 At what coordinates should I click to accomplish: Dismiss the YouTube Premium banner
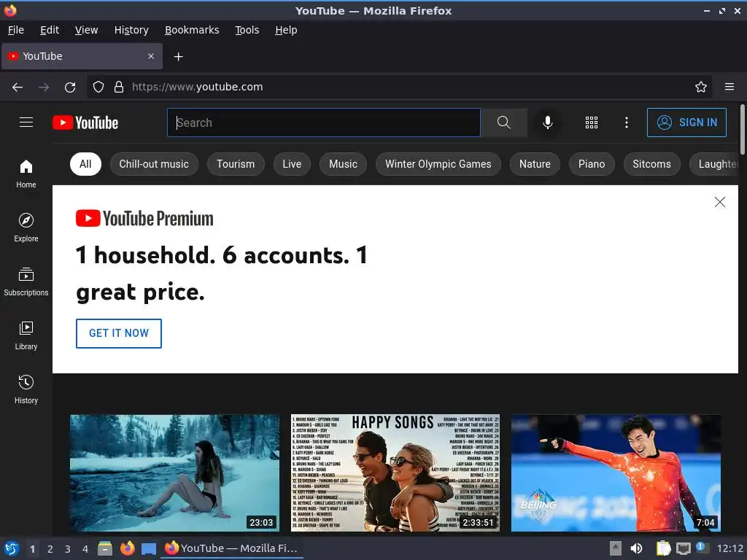(x=720, y=202)
